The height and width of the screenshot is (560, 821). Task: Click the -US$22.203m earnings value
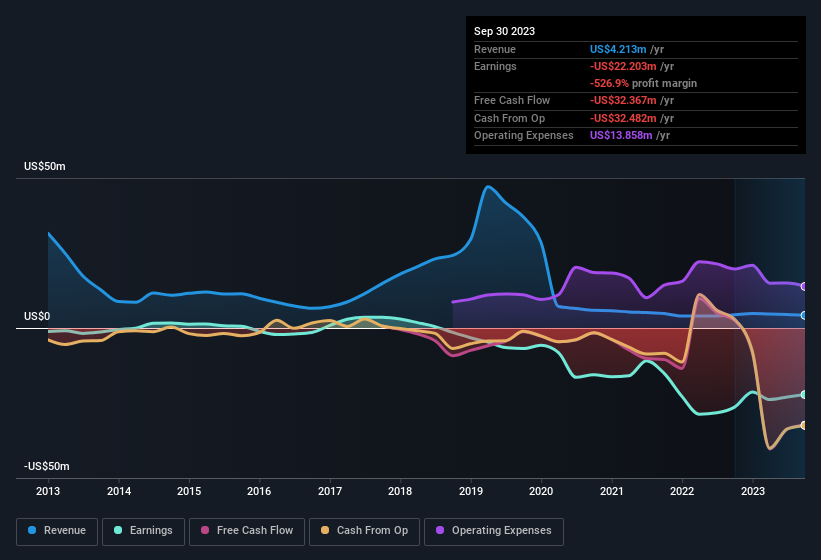click(x=623, y=66)
